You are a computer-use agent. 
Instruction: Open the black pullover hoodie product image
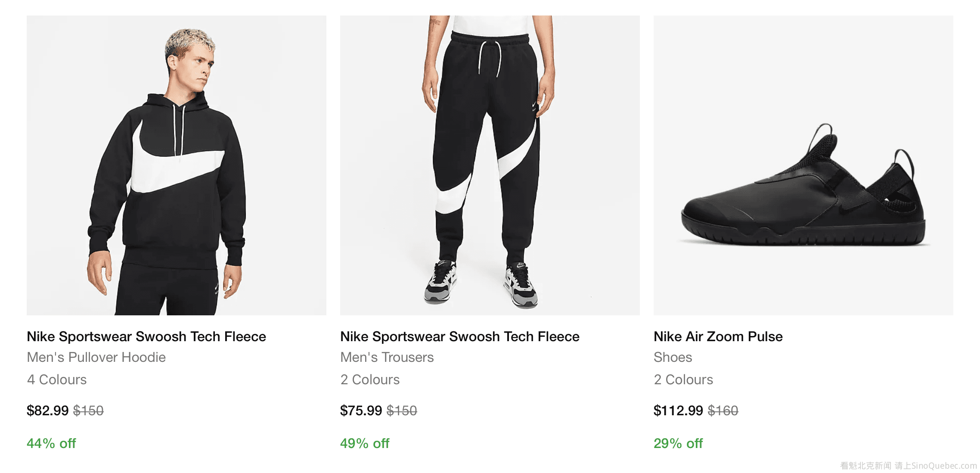pos(176,165)
